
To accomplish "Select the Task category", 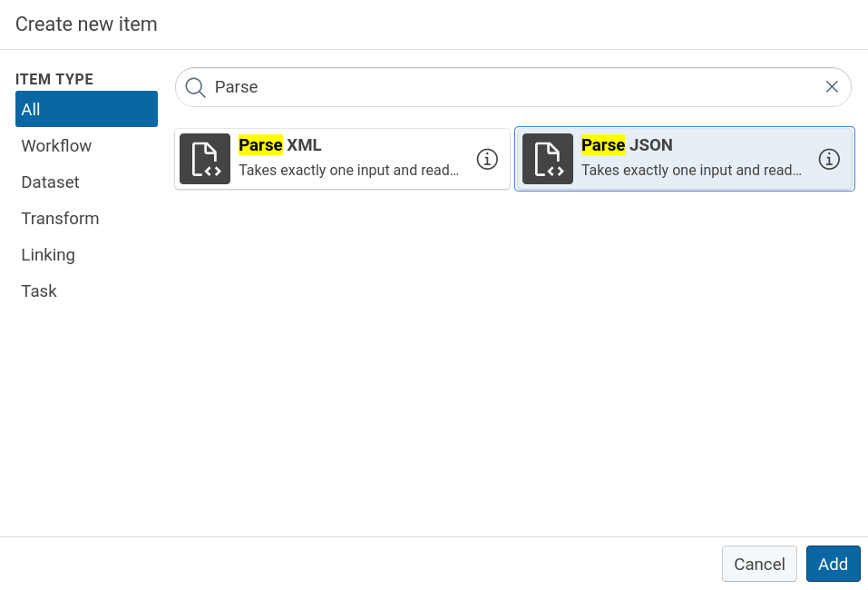I will click(x=39, y=290).
